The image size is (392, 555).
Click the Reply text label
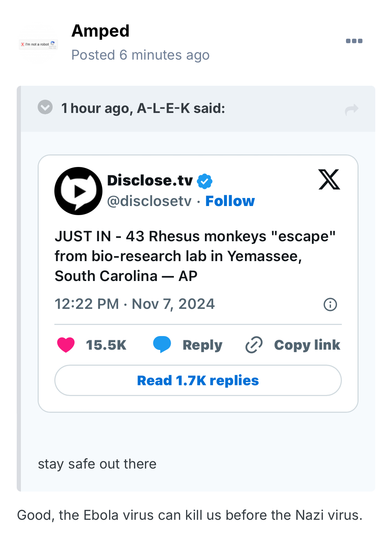[202, 345]
